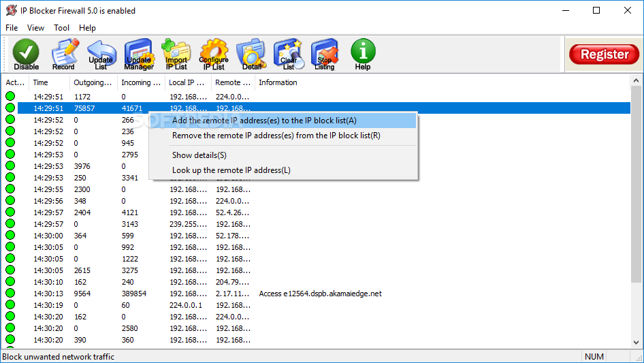Image resolution: width=644 pixels, height=363 pixels.
Task: Click green status dot of 14:30:00 row
Action: click(x=10, y=235)
